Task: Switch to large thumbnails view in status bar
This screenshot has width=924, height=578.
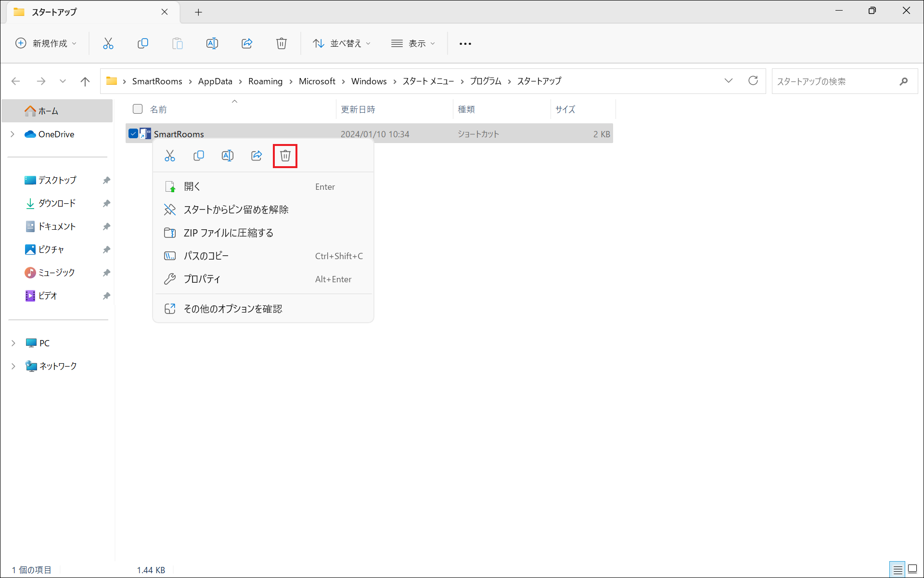Action: click(x=912, y=569)
